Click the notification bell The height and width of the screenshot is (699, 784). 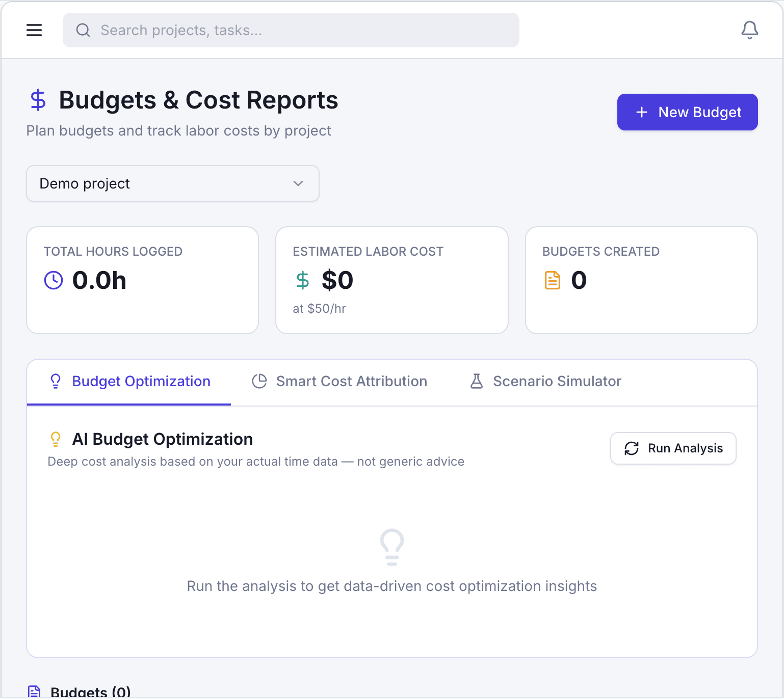click(x=749, y=30)
